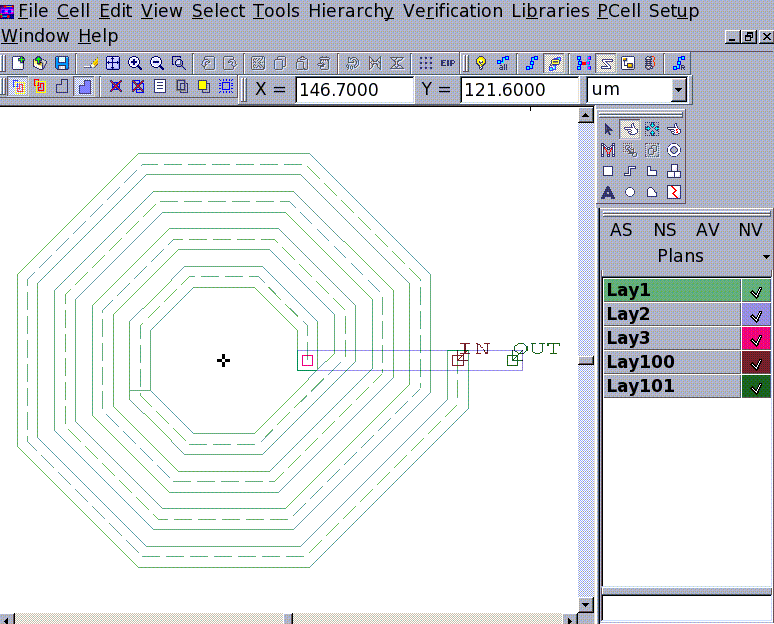Open the Verification menu
Screen dimensions: 774x624
pos(453,11)
